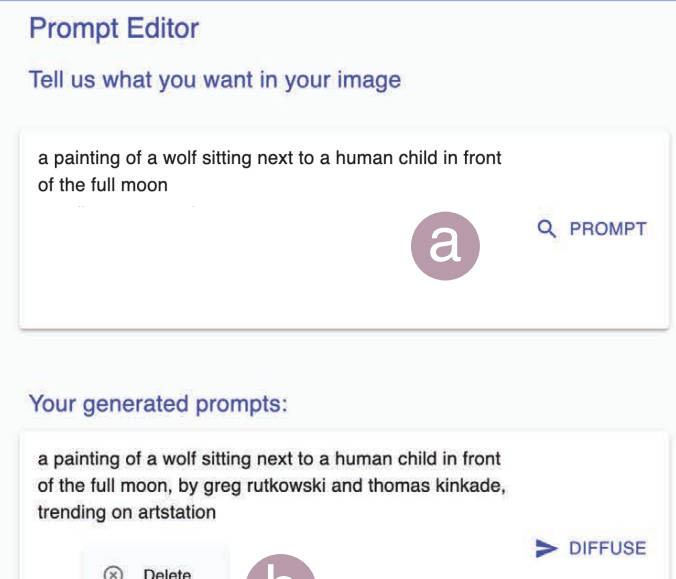Click the Prompt Editor heading
The width and height of the screenshot is (676, 579).
(x=114, y=29)
